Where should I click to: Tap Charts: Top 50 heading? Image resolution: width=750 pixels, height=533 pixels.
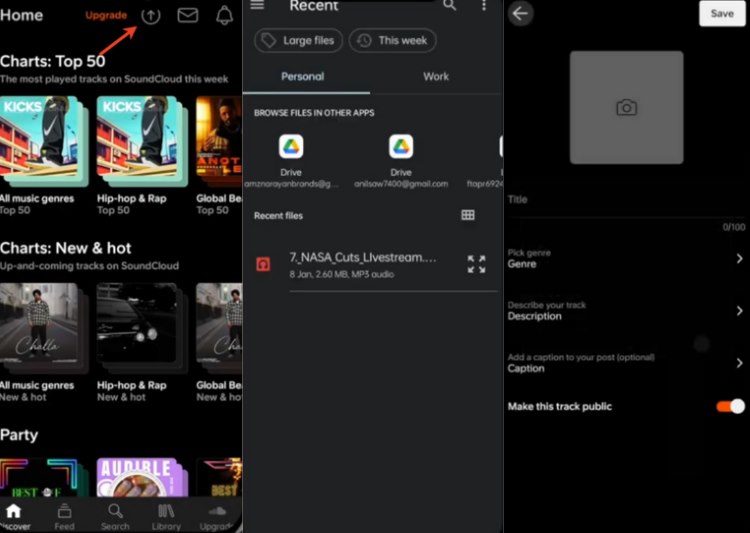point(53,61)
